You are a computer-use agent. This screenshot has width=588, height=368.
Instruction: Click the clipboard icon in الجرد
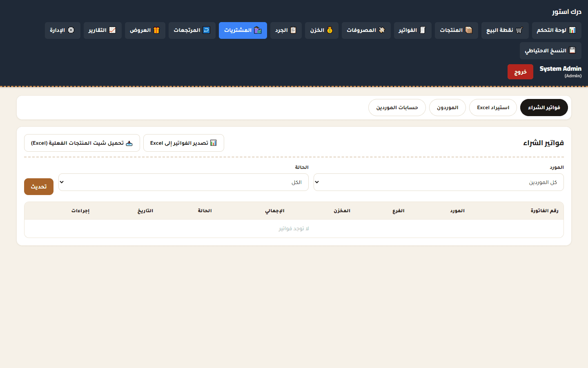293,30
